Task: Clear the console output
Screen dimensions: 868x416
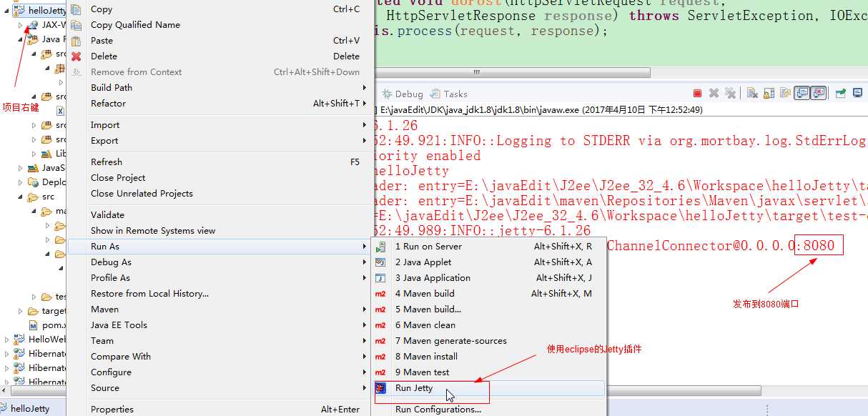Action: click(x=752, y=94)
